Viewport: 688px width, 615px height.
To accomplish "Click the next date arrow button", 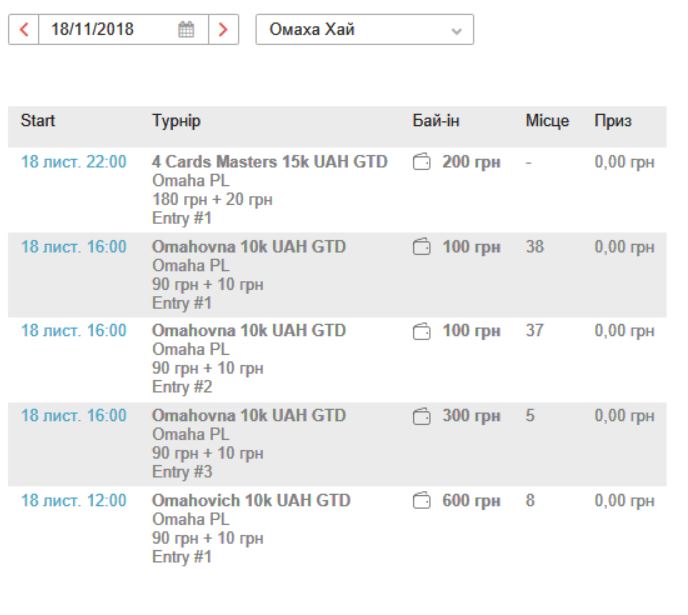I will coord(223,30).
